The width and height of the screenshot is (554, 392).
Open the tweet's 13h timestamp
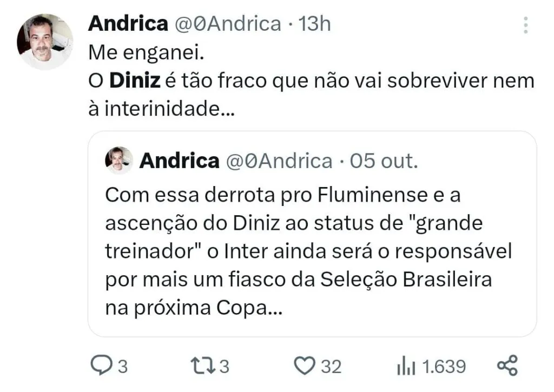(x=314, y=24)
